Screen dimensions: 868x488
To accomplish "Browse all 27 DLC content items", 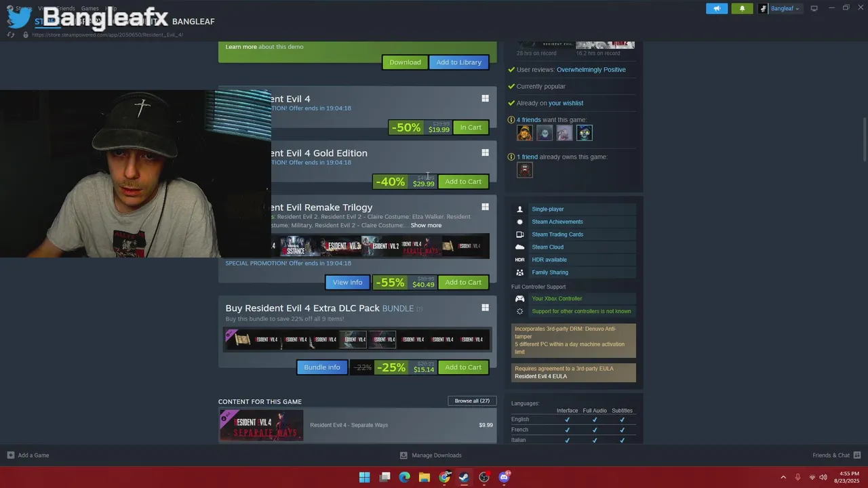I will (472, 401).
